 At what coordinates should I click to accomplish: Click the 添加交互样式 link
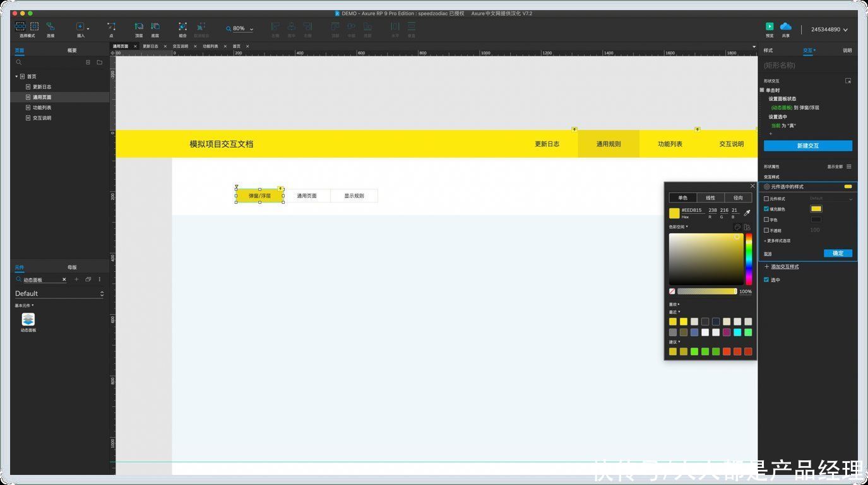tap(785, 267)
